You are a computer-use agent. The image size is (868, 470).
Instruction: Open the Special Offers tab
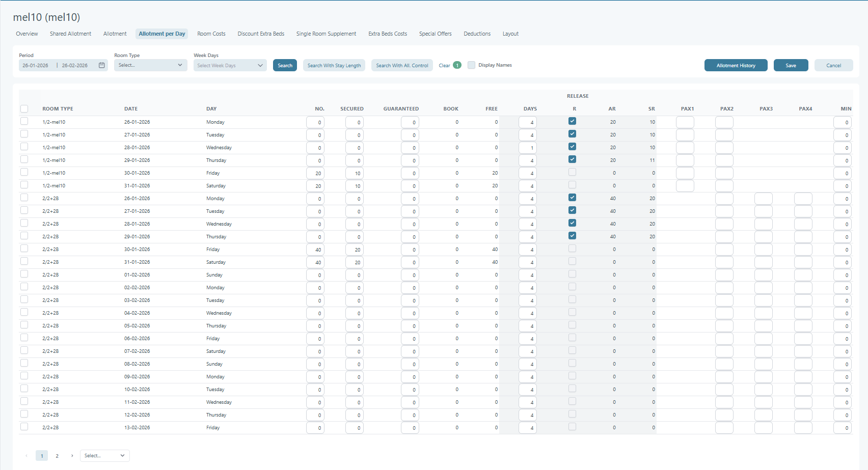(435, 34)
